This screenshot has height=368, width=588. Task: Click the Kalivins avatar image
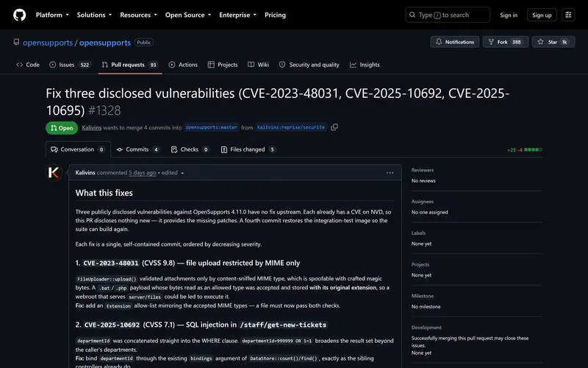pos(54,172)
